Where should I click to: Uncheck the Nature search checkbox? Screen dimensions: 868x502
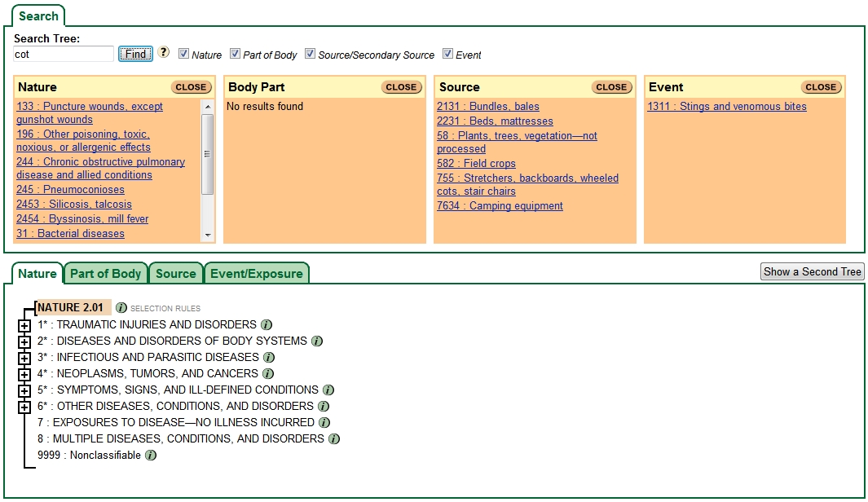(183, 54)
